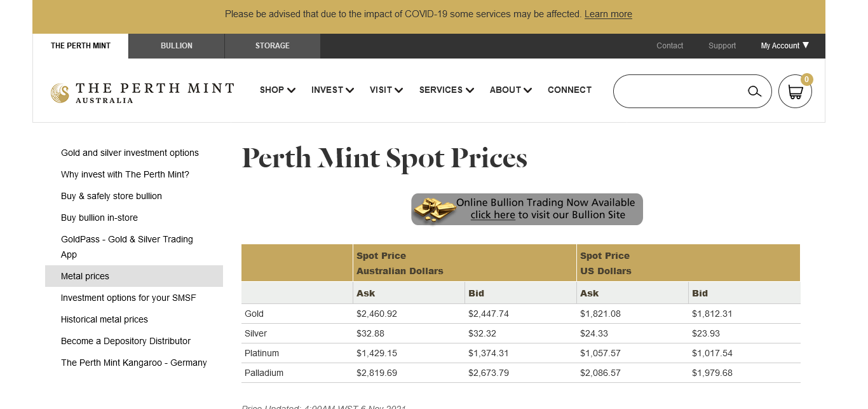Click the COVID-19 Learn more link
Screen dimensions: 868x409
pyautogui.click(x=608, y=14)
